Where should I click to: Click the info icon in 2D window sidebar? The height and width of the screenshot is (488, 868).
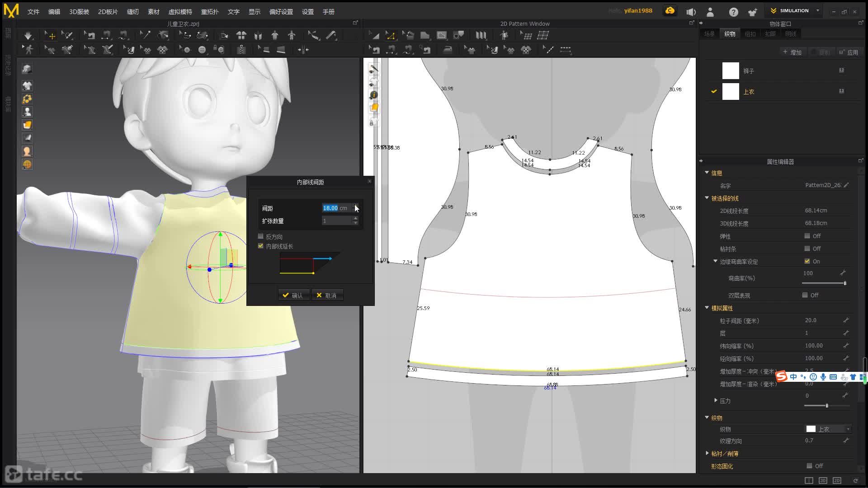(373, 95)
